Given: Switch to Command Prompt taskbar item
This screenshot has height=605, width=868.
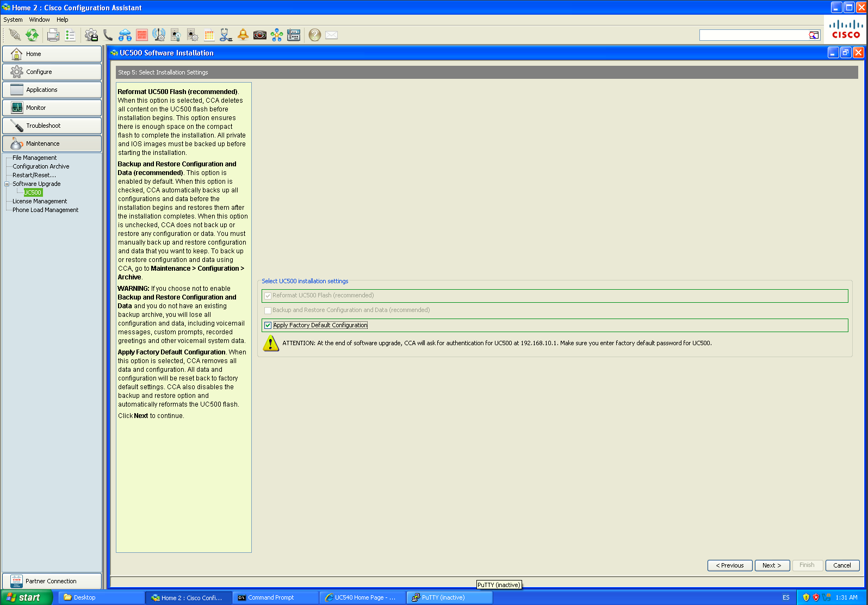Looking at the screenshot, I should click(276, 597).
